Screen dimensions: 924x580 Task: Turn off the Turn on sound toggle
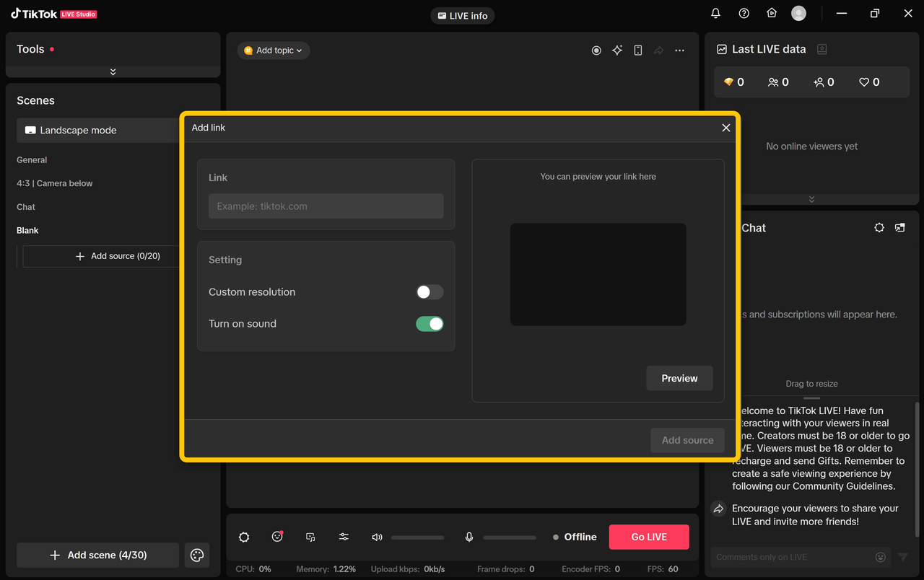(x=430, y=324)
